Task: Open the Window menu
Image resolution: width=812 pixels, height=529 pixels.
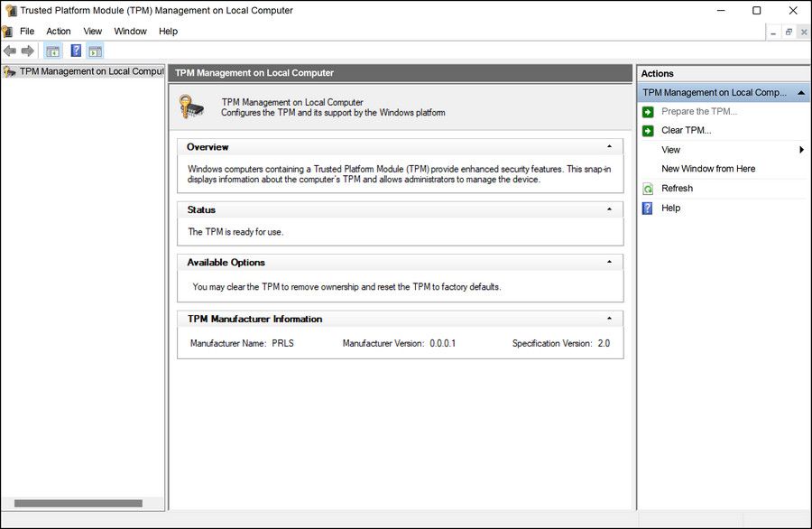Action: point(130,31)
